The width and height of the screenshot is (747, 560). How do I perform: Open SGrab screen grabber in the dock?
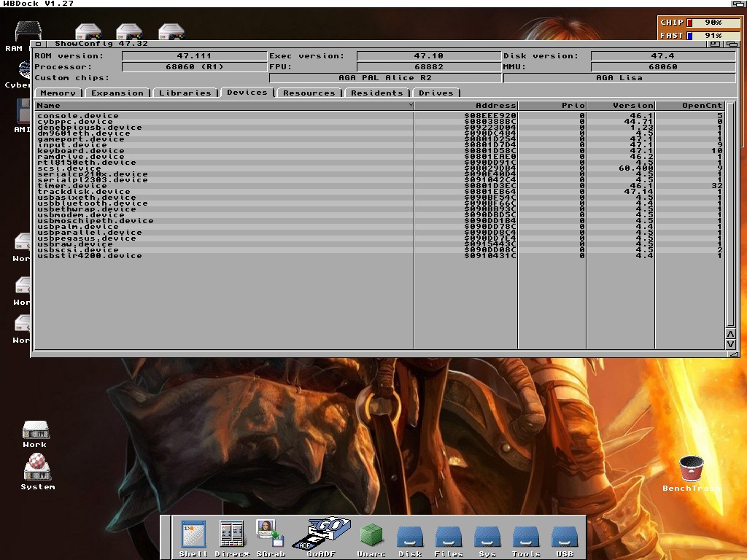point(271,539)
